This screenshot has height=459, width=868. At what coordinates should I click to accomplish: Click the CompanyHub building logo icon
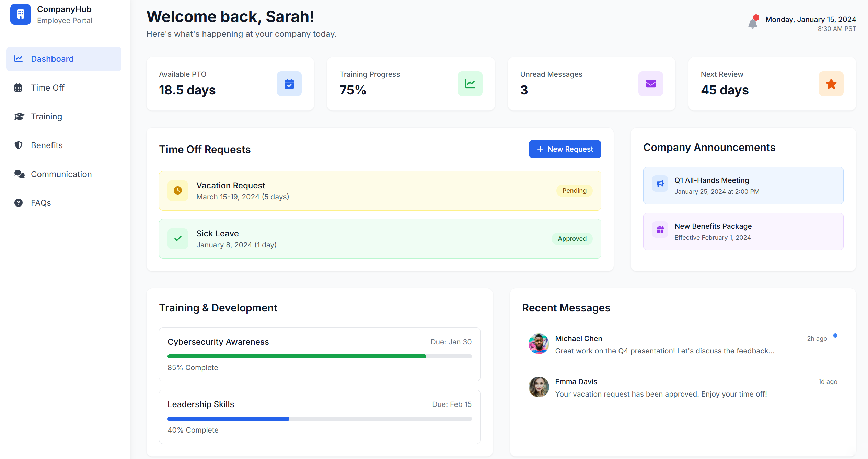21,14
